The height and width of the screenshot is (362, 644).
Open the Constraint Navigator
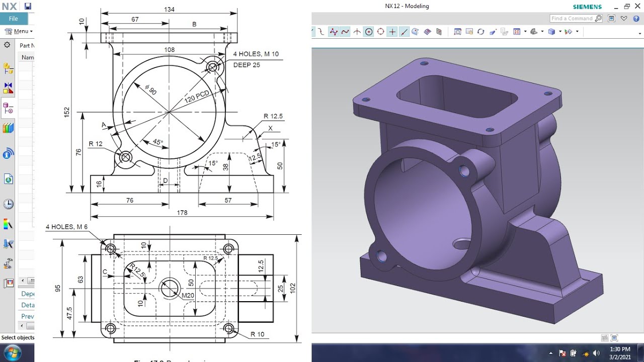coord(8,87)
